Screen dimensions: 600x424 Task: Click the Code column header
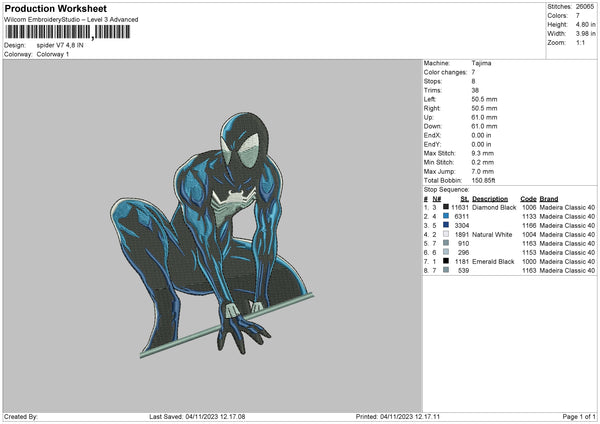click(528, 198)
